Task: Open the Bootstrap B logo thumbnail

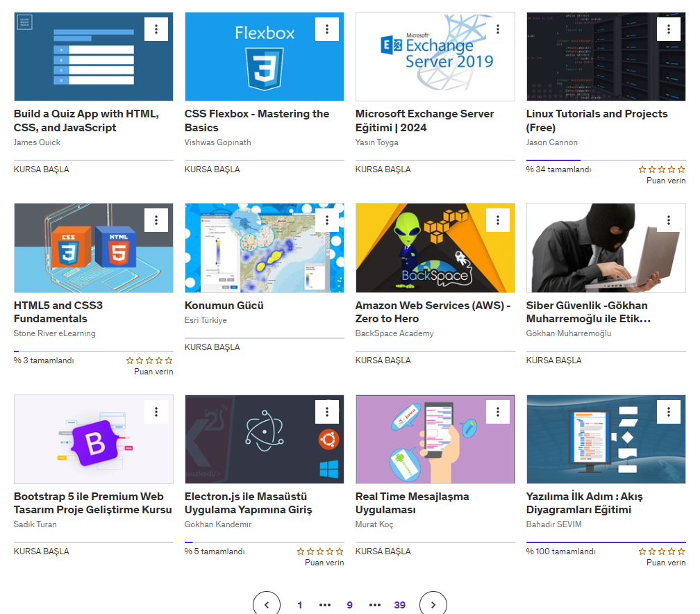Action: (x=93, y=440)
